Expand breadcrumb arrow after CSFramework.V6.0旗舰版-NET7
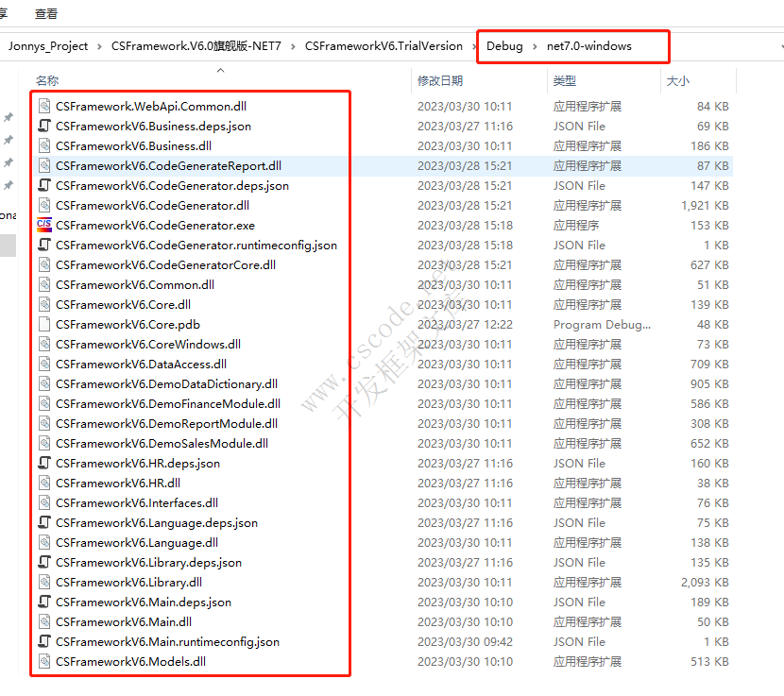 tap(293, 46)
